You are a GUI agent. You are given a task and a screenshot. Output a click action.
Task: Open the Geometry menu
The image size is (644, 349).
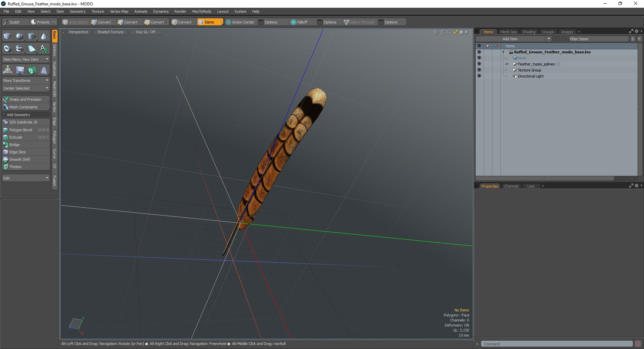[x=77, y=11]
